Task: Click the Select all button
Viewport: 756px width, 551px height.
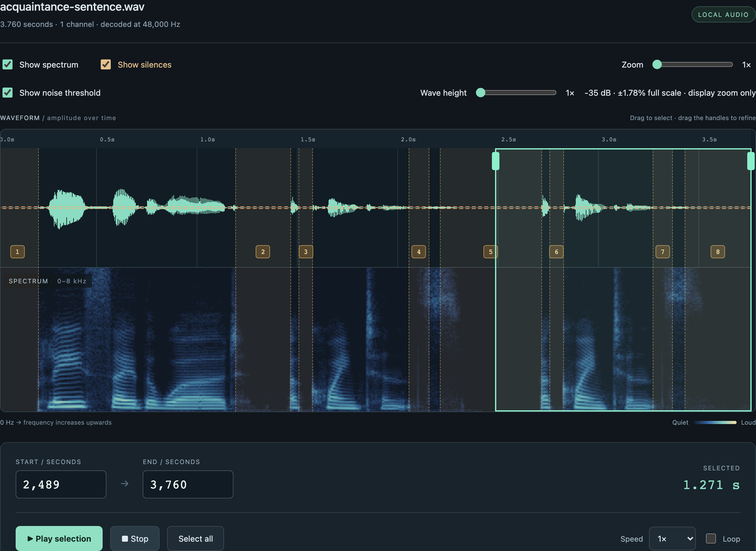Action: (x=196, y=538)
